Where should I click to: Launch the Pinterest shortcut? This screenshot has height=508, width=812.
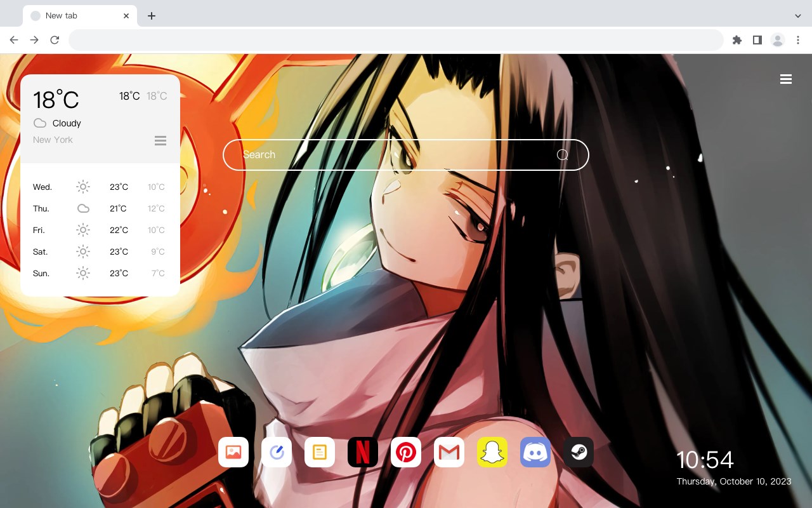tap(406, 452)
